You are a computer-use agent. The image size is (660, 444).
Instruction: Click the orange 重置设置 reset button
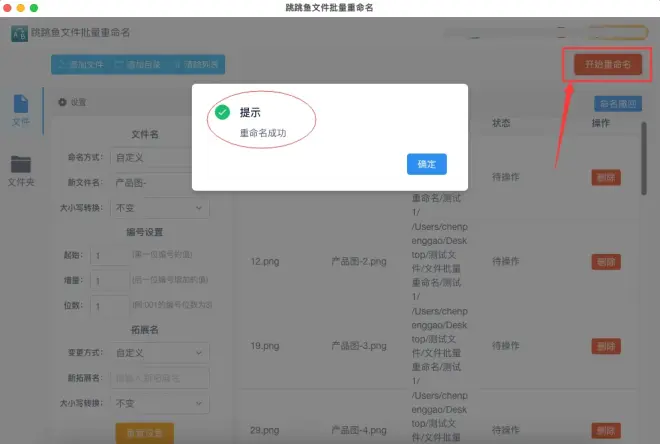[x=145, y=433]
